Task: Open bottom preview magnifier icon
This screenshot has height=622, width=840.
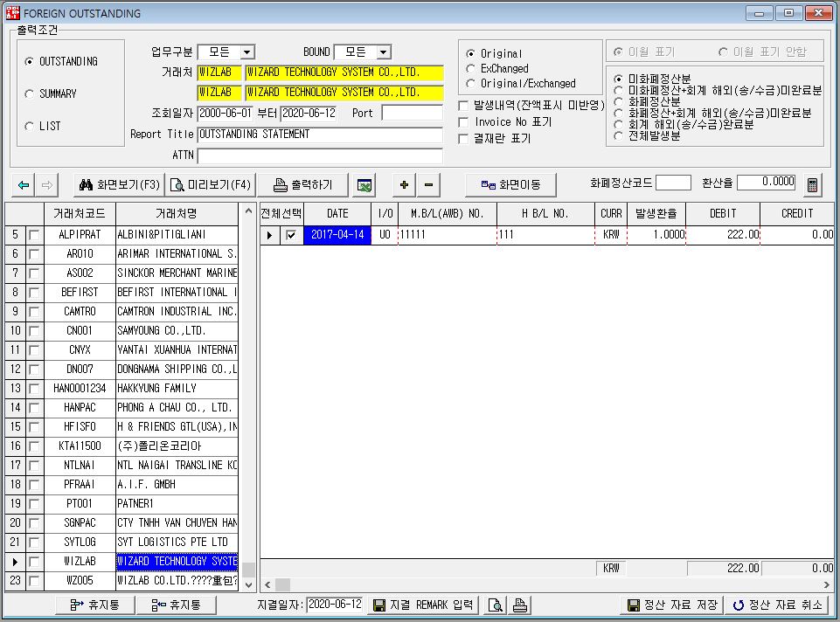Action: tap(496, 605)
